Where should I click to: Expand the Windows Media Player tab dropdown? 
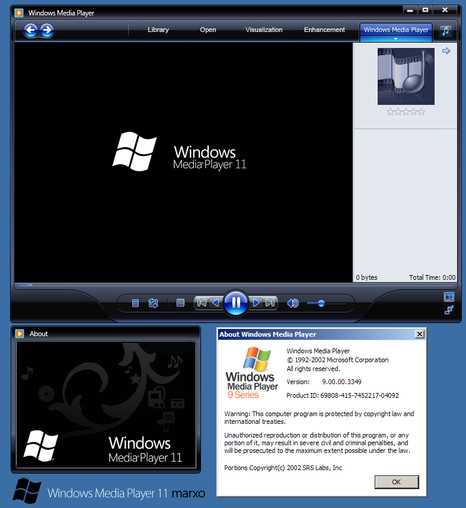pyautogui.click(x=396, y=39)
